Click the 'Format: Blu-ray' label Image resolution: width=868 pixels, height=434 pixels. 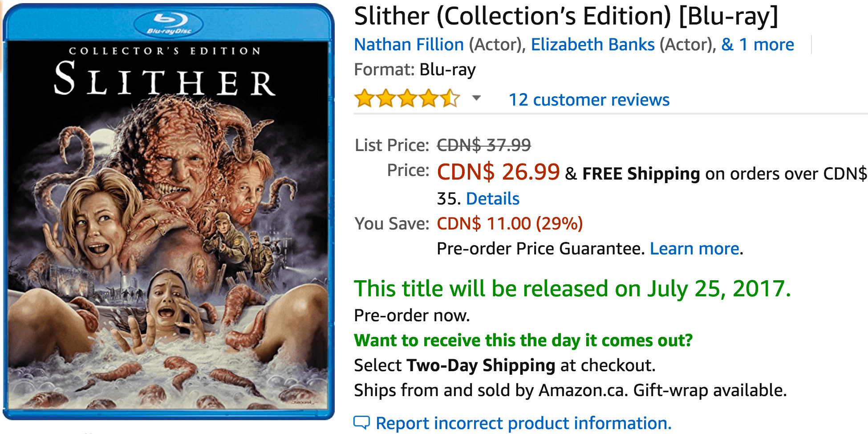(x=415, y=70)
